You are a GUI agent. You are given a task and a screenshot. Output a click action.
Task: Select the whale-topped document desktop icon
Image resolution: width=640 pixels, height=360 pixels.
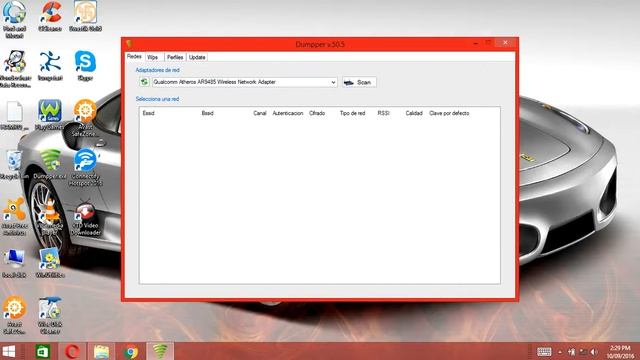pyautogui.click(x=50, y=315)
